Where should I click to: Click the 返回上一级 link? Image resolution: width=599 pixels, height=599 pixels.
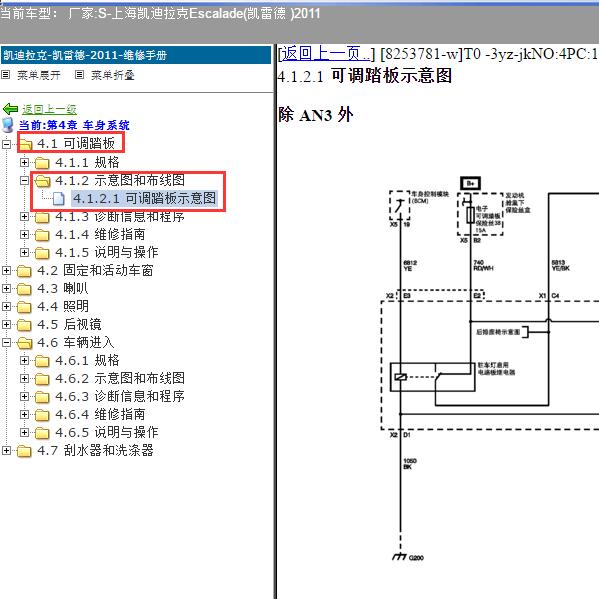click(x=49, y=110)
